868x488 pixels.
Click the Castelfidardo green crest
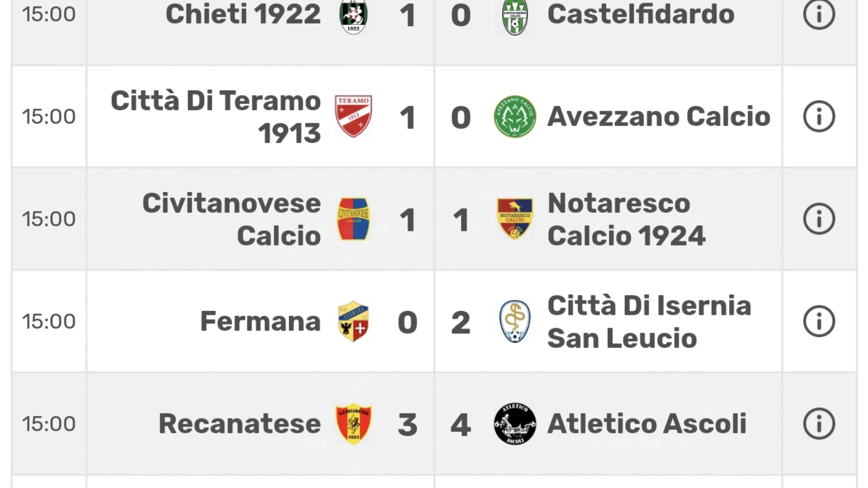click(x=515, y=16)
